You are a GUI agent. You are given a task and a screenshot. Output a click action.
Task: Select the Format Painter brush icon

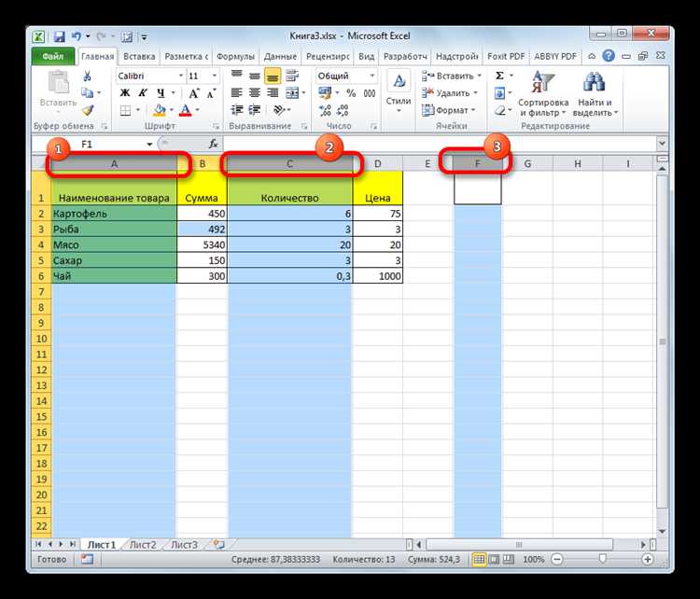coord(88,110)
